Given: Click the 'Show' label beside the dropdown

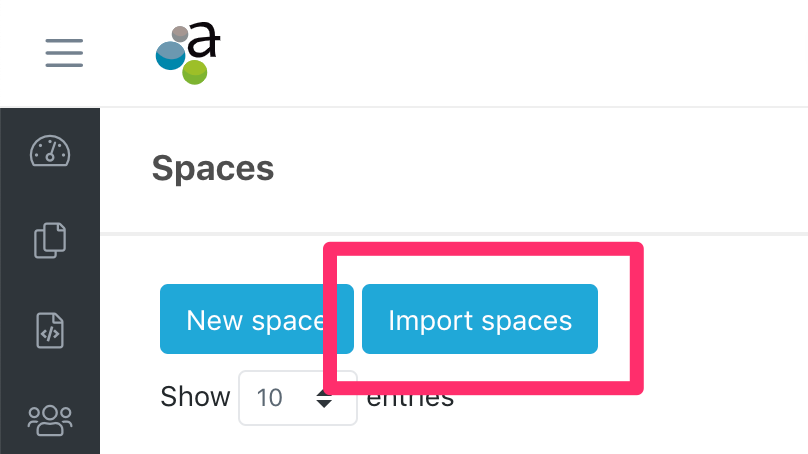Looking at the screenshot, I should click(195, 397).
